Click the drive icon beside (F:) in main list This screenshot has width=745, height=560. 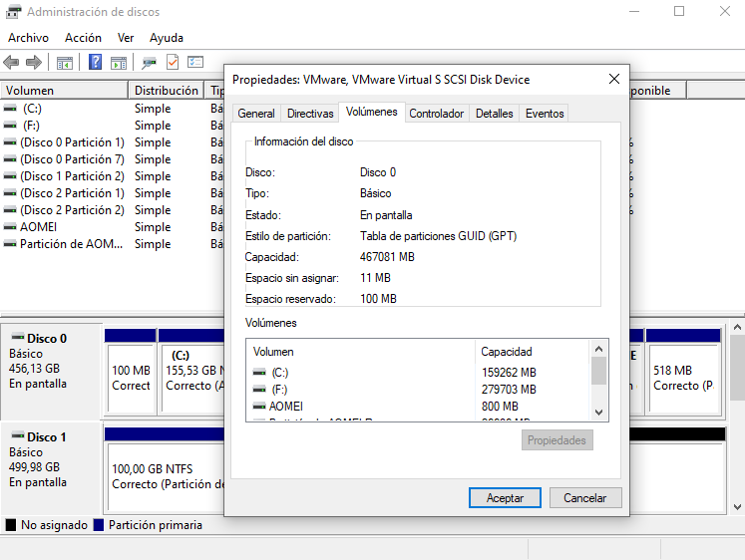click(10, 126)
